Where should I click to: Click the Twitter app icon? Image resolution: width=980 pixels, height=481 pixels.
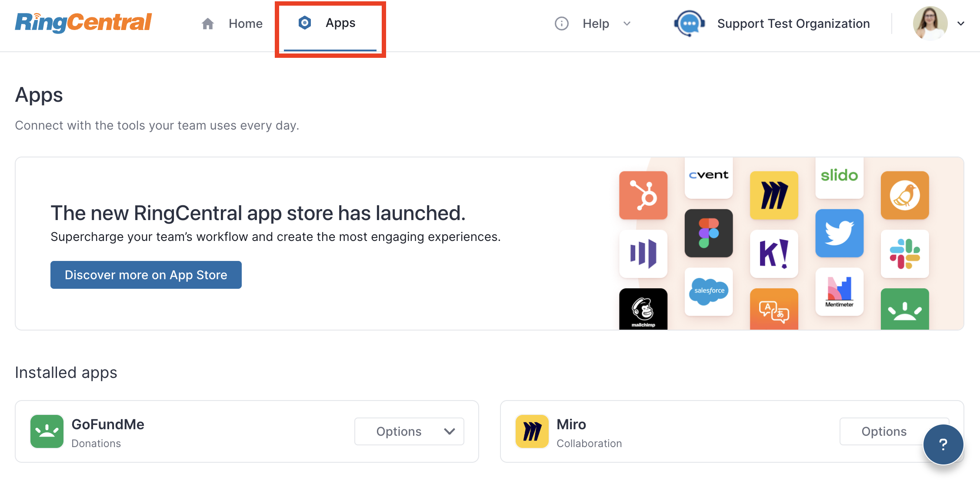pyautogui.click(x=840, y=233)
